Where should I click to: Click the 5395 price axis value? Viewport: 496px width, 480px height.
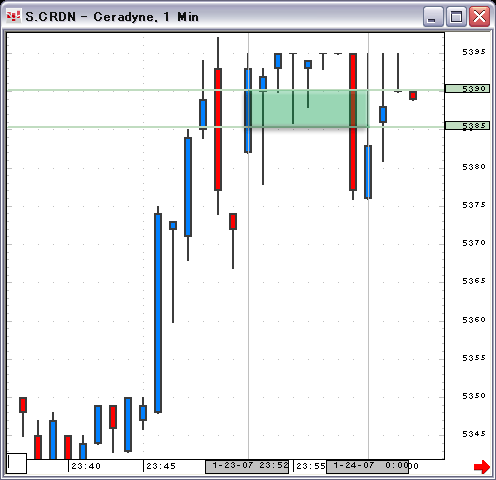coord(474,52)
